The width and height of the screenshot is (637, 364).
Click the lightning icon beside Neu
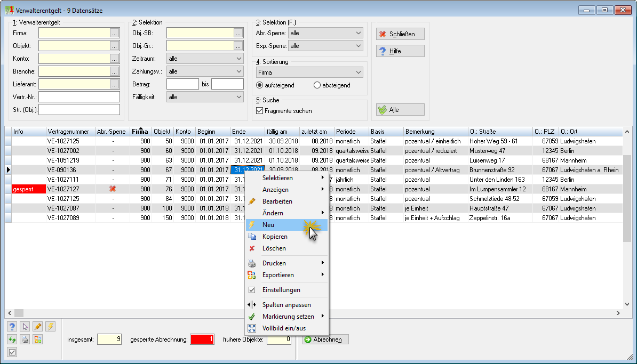tap(252, 225)
